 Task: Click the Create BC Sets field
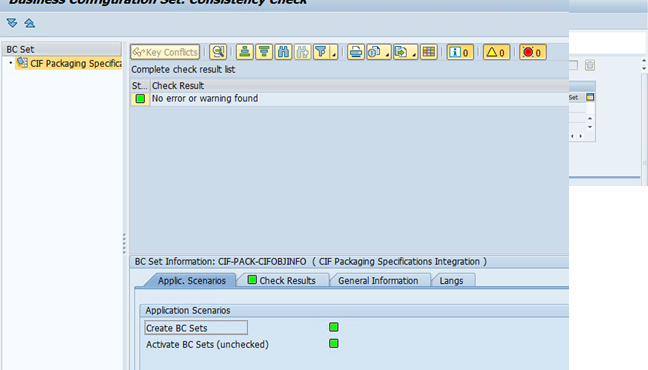[196, 328]
